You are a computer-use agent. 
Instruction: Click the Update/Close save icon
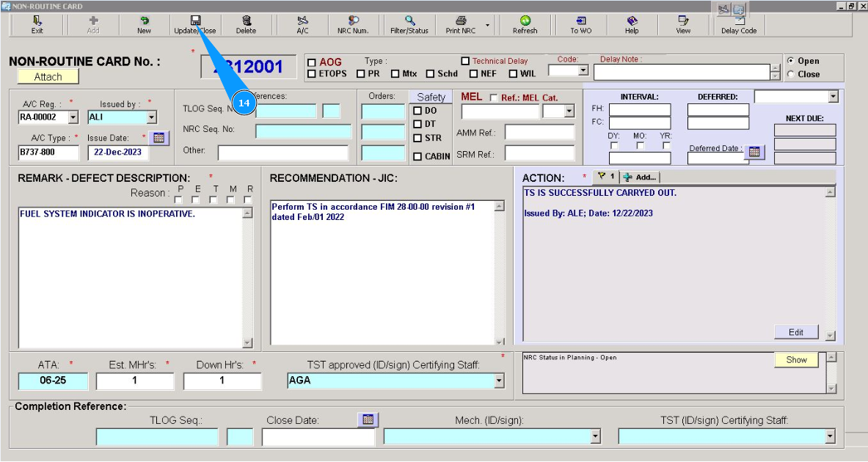click(x=195, y=21)
